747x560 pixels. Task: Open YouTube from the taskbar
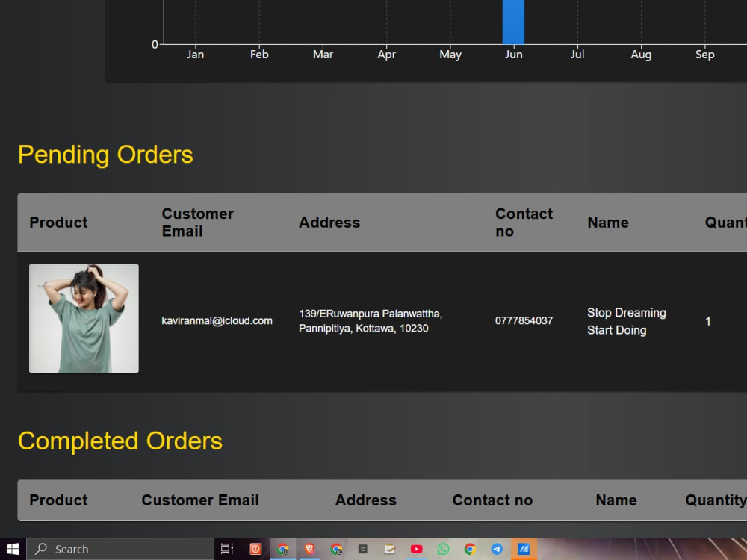click(x=416, y=549)
